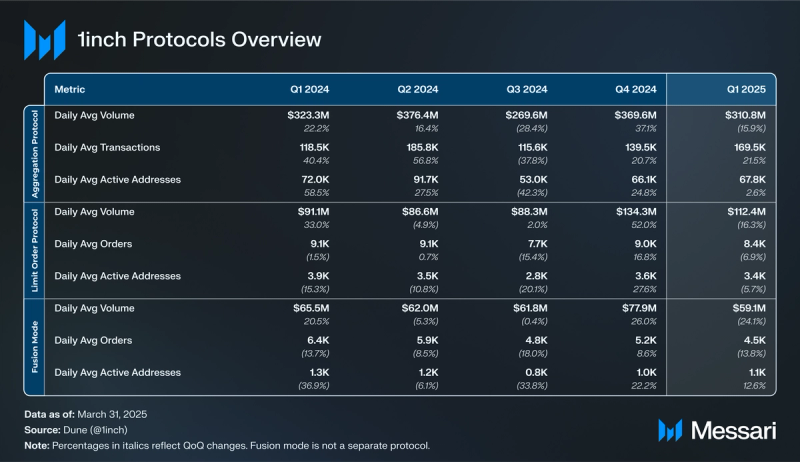Click the "185.8K" transactions value
Viewport: 800px width, 462px height.
pos(422,147)
